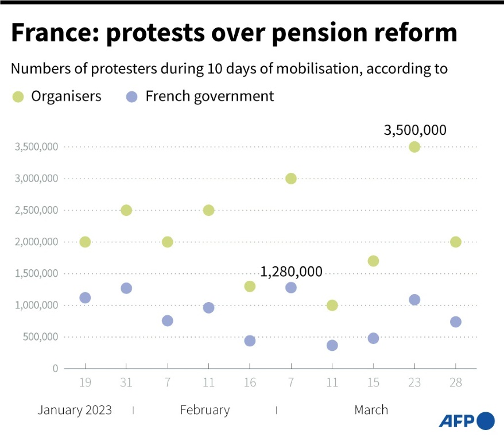Select the February month label
This screenshot has height=441, width=504.
pyautogui.click(x=205, y=410)
